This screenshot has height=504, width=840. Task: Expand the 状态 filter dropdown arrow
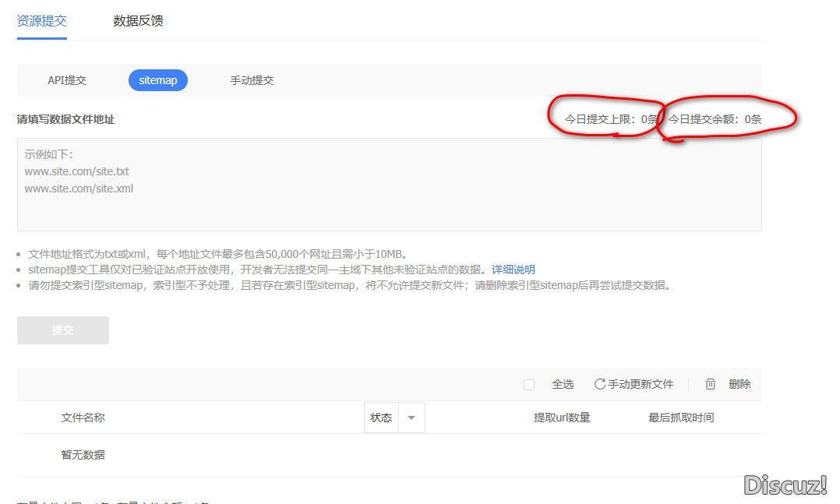pos(411,418)
